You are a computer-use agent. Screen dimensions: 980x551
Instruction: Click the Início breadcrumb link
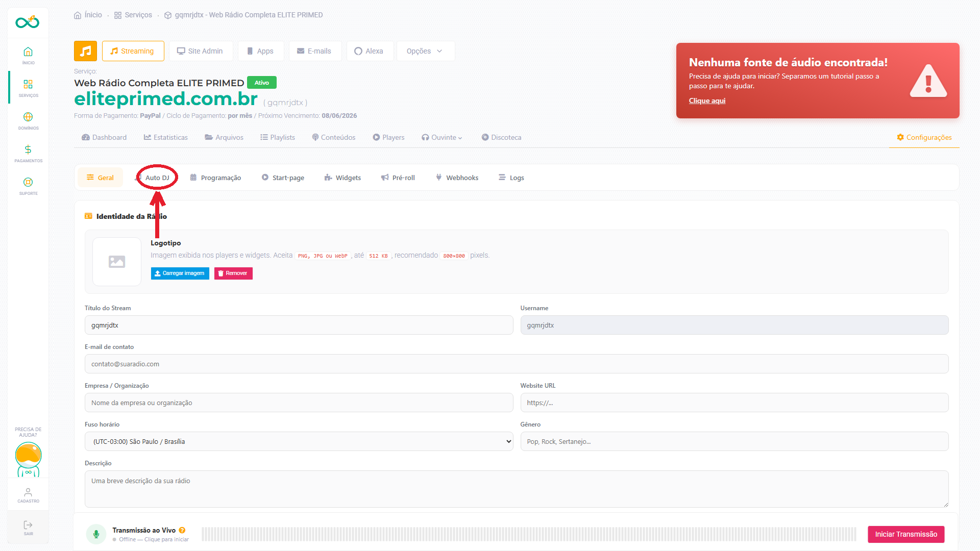point(88,15)
